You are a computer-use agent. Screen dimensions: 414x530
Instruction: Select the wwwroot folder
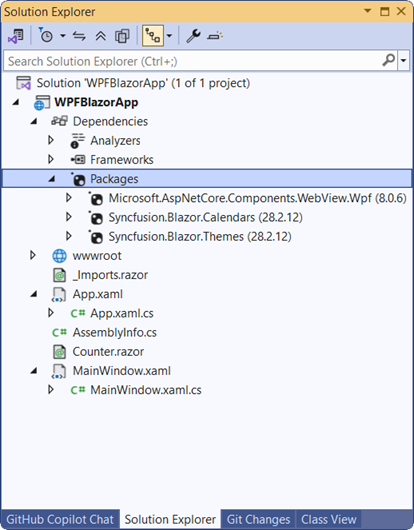97,256
